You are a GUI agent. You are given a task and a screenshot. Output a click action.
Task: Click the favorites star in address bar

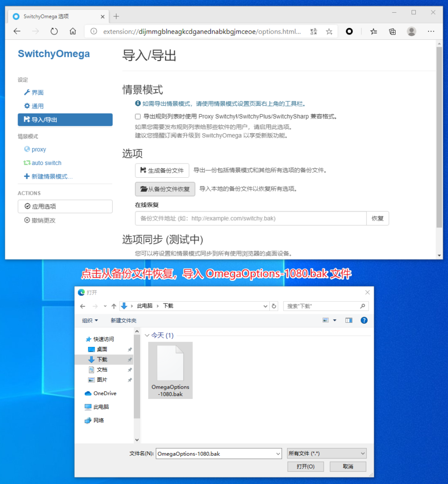329,32
